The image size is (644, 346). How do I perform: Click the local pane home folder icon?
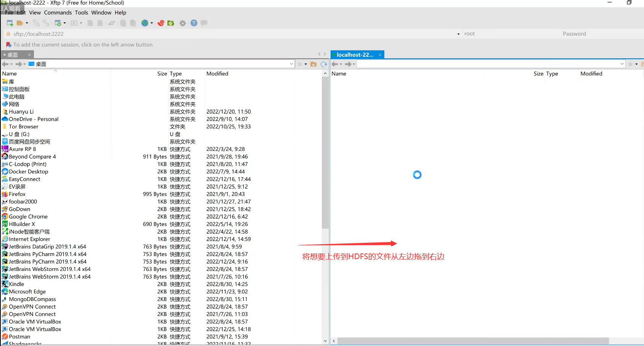click(313, 64)
